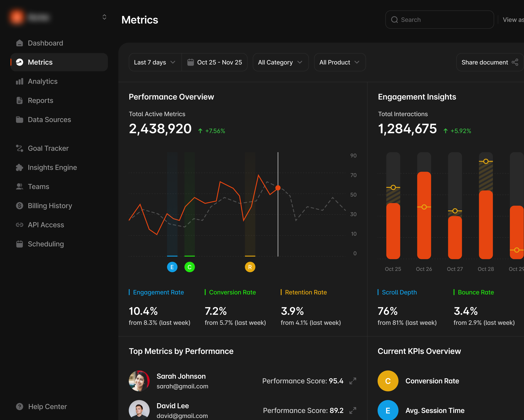This screenshot has width=524, height=420.
Task: Click the Analytics bar chart icon
Action: (19, 81)
